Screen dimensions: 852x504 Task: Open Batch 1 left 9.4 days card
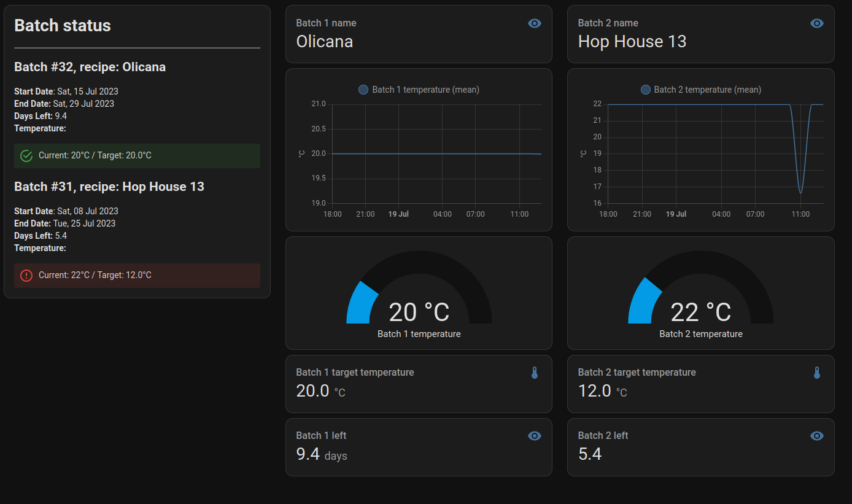pyautogui.click(x=419, y=447)
